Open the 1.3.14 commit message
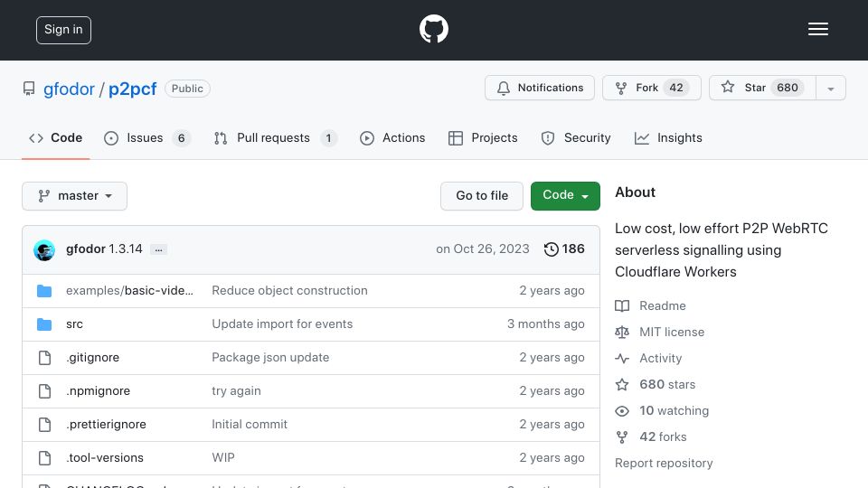868x488 pixels. coord(125,249)
